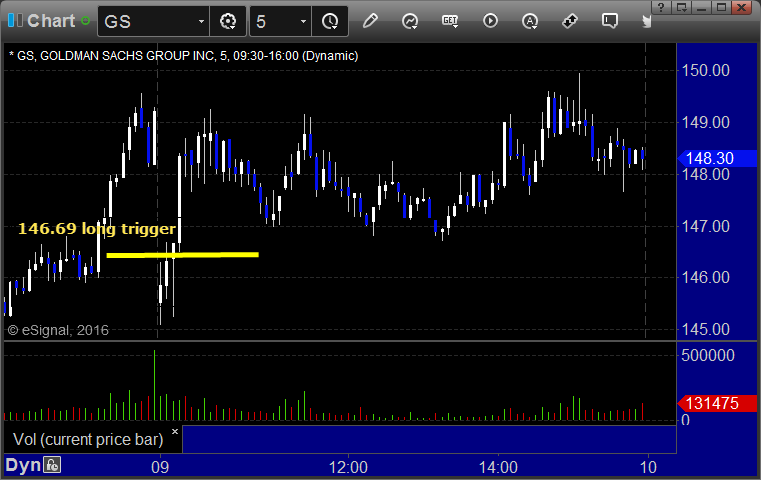
Task: Click the green link status circle
Action: (x=85, y=21)
